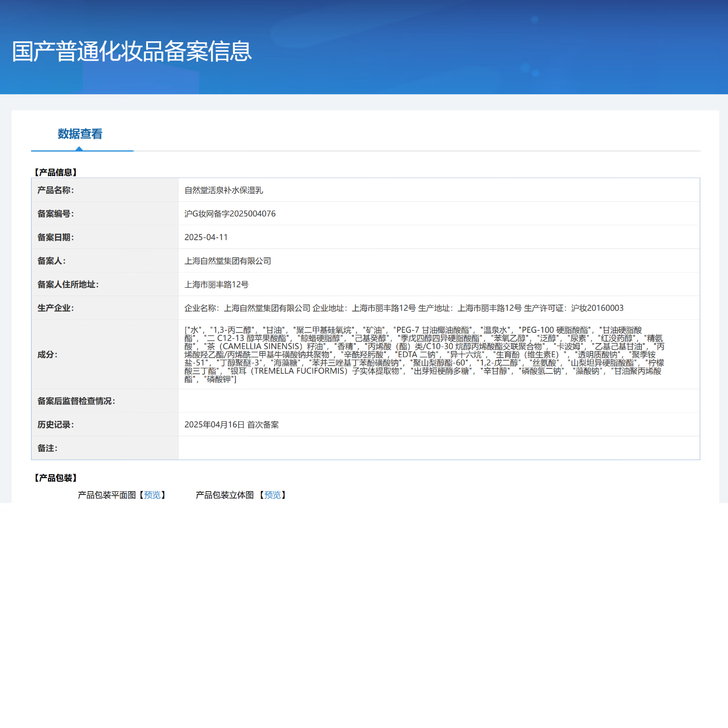Open the 数据查看 tab

coord(80,134)
